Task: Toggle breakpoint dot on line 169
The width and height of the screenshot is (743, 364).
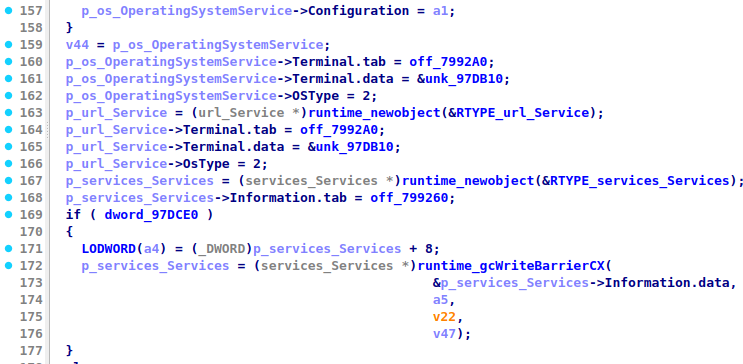Action: click(8, 215)
